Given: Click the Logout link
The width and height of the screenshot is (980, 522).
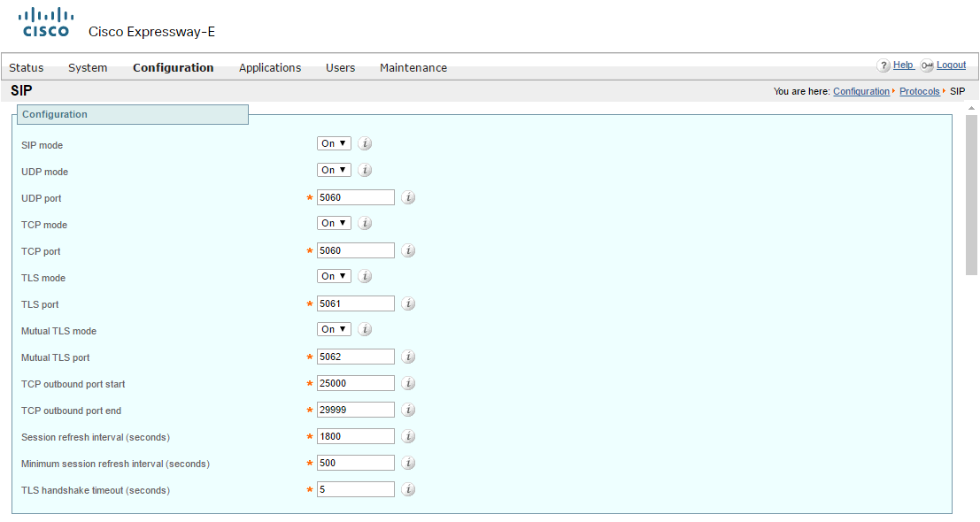Looking at the screenshot, I should coord(952,65).
